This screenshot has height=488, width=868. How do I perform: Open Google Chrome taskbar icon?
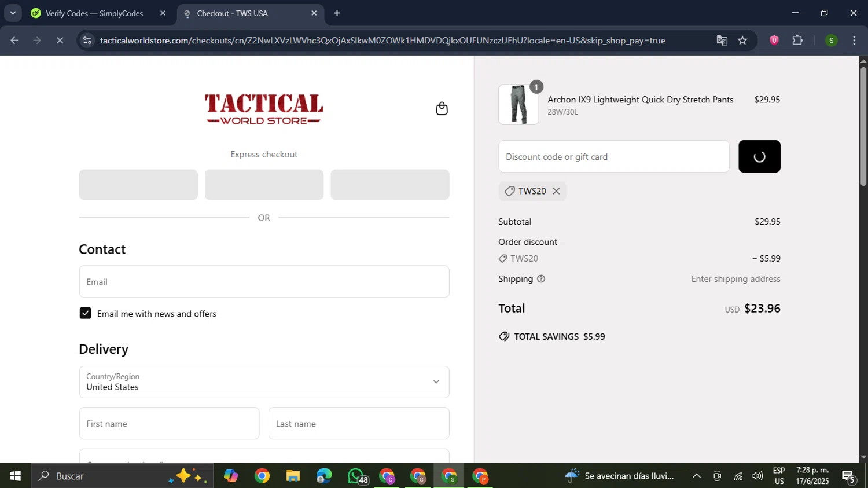pos(262,476)
